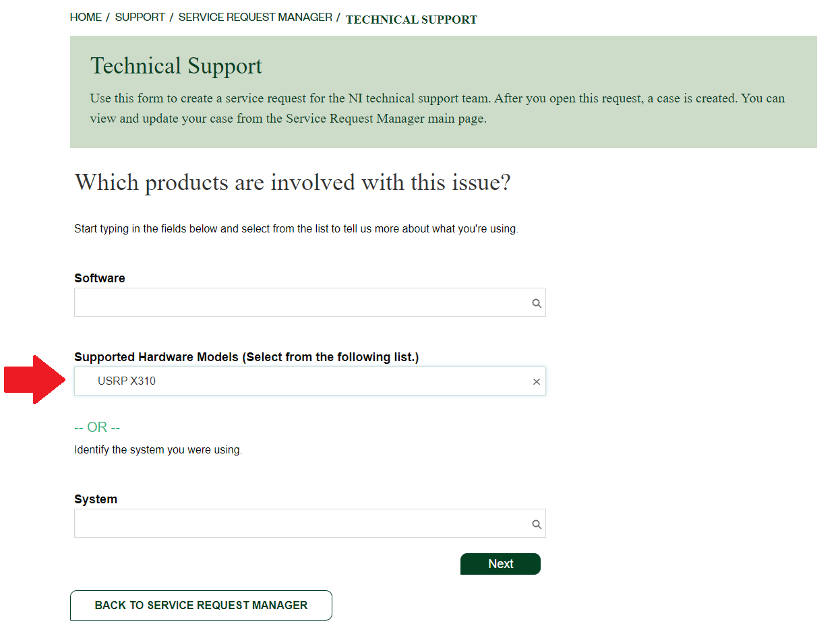Image resolution: width=840 pixels, height=632 pixels.
Task: Click the search icon in Software field
Action: pos(537,303)
